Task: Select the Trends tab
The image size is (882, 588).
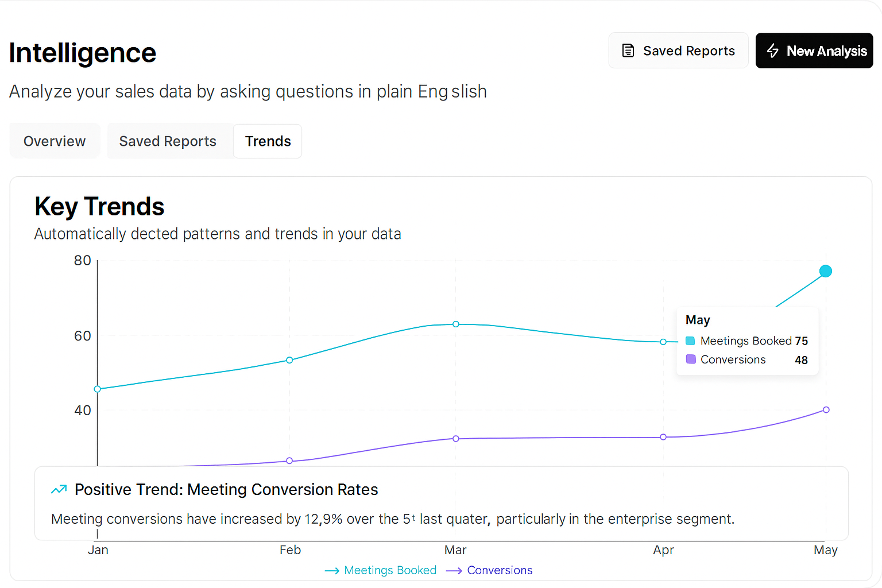Action: click(267, 141)
